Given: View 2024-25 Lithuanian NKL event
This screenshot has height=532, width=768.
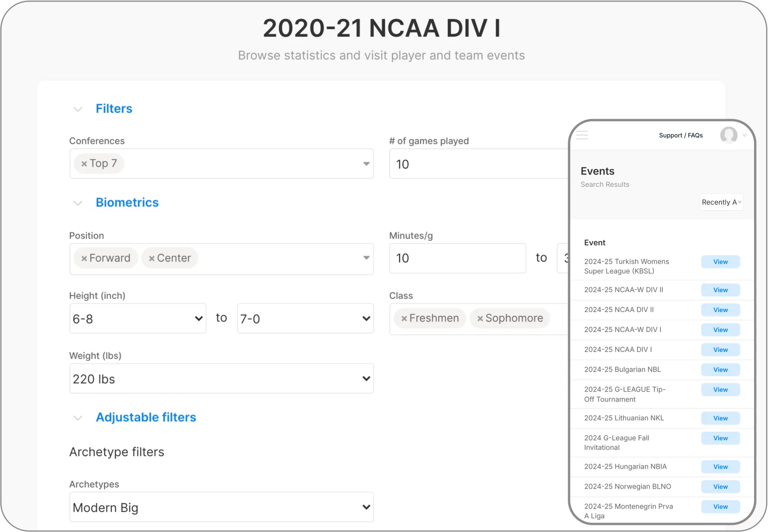Looking at the screenshot, I should 720,419.
